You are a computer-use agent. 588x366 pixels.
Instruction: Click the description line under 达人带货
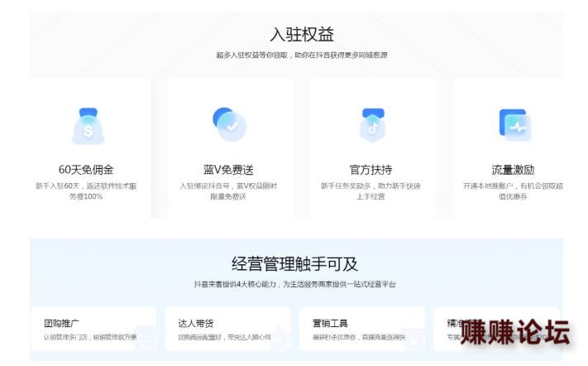(x=225, y=337)
